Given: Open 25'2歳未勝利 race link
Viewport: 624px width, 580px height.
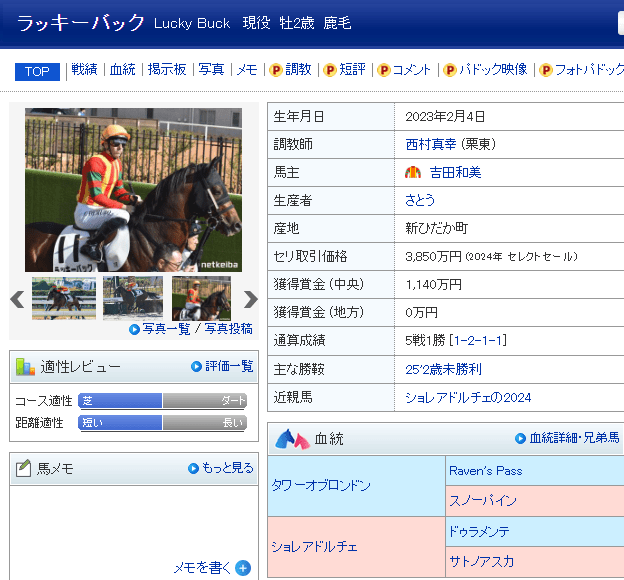Looking at the screenshot, I should (x=443, y=369).
